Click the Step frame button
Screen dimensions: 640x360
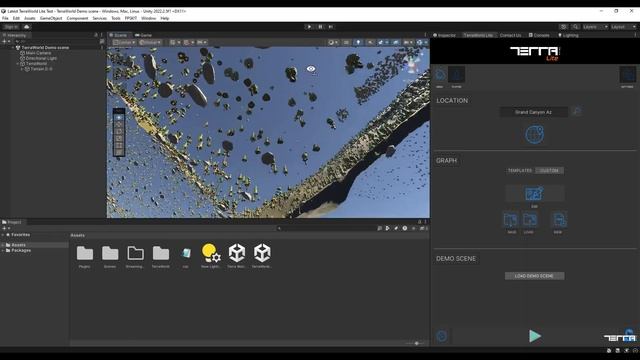331,27
